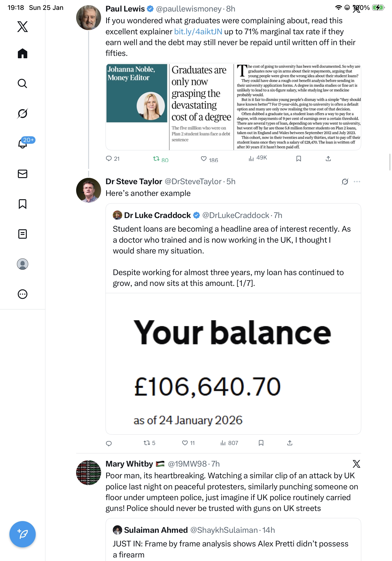
Task: Open Lists icon in the sidebar
Action: (x=23, y=234)
